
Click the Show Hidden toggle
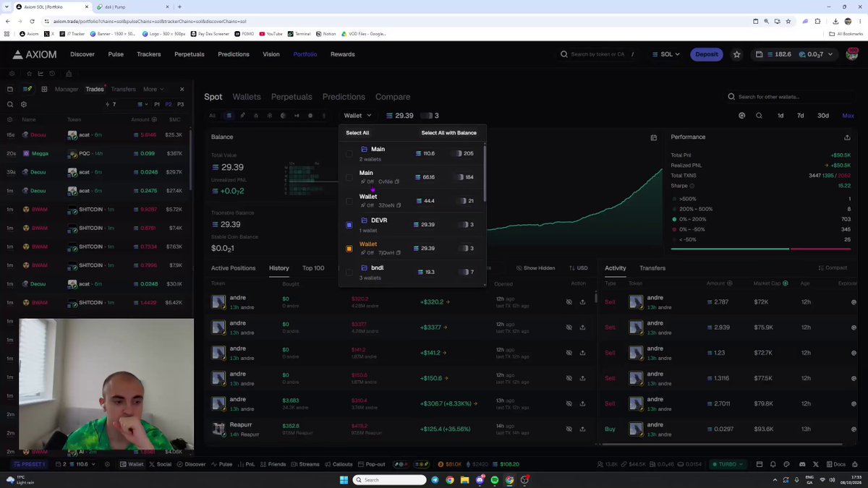pos(535,268)
